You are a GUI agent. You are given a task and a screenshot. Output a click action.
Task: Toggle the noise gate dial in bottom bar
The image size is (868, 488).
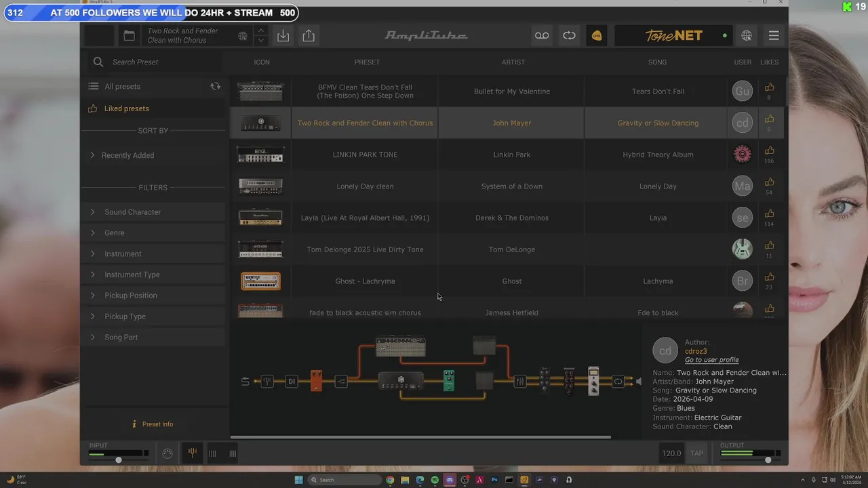point(167,453)
